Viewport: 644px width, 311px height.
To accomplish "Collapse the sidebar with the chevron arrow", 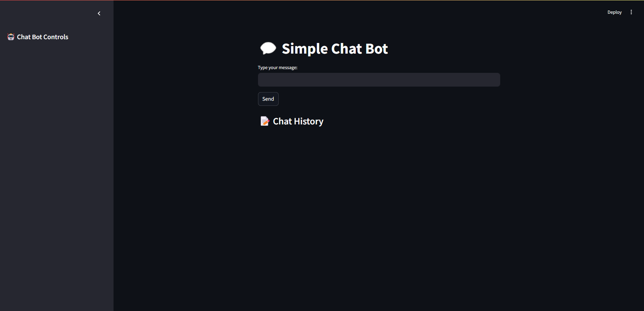I will click(99, 13).
